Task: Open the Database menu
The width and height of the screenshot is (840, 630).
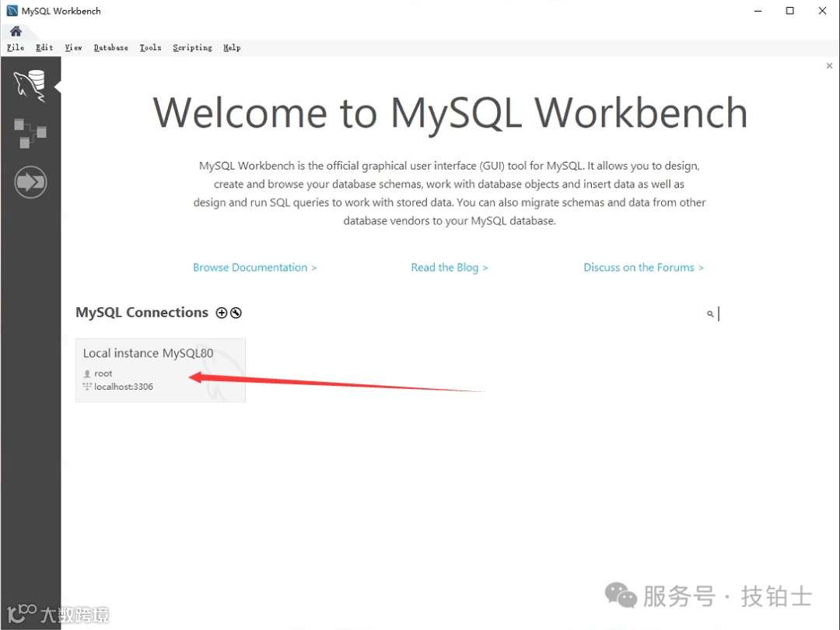Action: tap(111, 47)
